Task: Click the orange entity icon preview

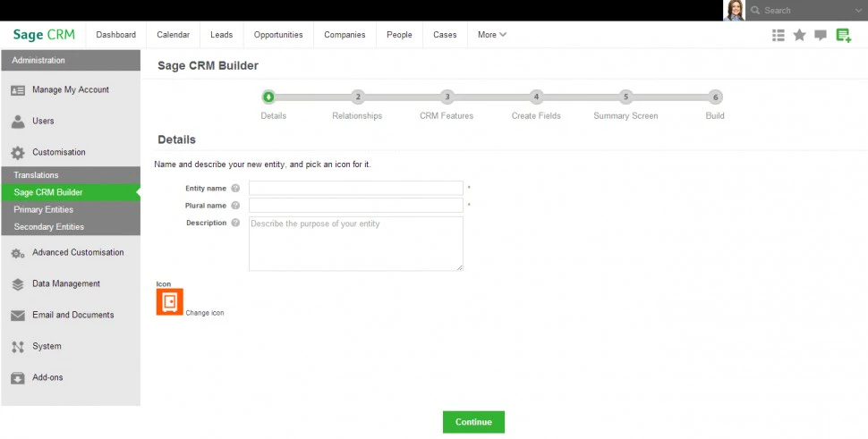Action: coord(169,302)
